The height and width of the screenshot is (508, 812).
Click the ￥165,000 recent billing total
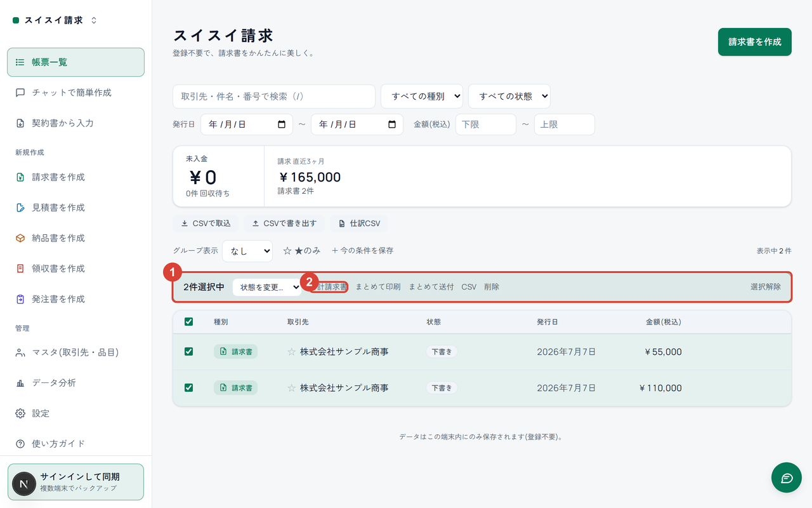coord(310,177)
